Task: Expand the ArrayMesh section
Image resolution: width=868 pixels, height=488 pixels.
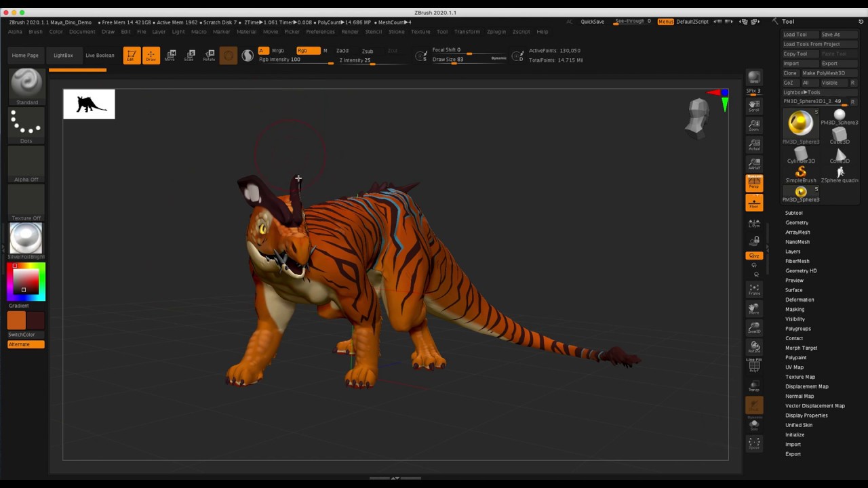Action: pos(797,232)
